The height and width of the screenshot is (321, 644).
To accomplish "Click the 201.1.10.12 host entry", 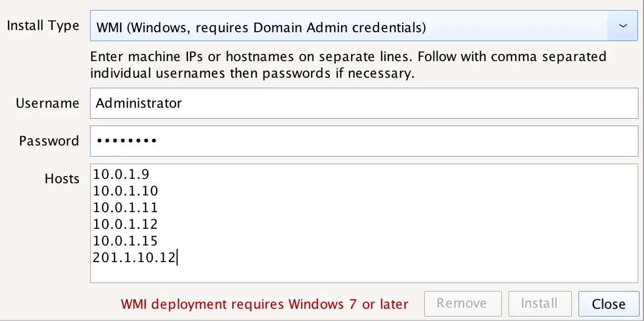I will click(x=133, y=257).
